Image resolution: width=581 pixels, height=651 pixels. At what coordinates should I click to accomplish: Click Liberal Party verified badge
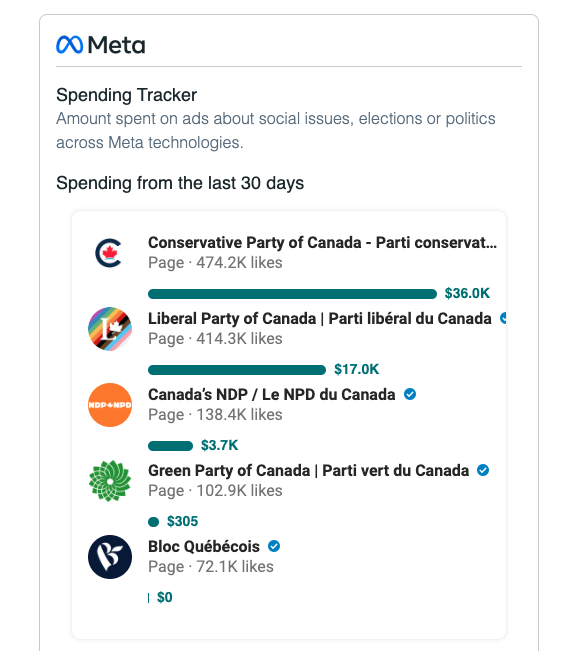tap(503, 318)
